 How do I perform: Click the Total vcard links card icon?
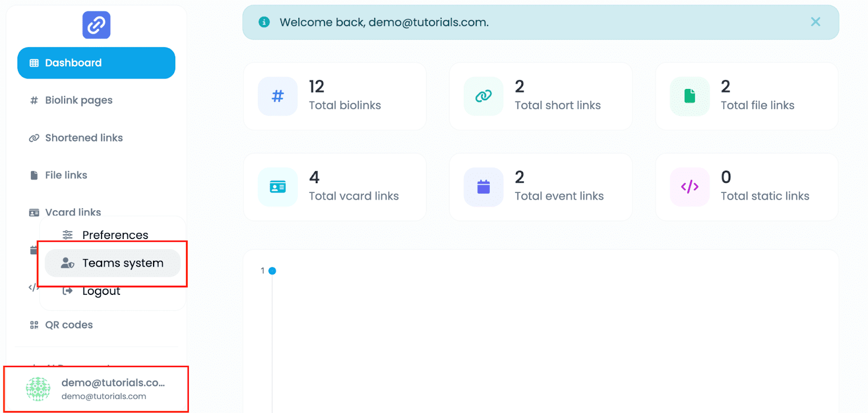pyautogui.click(x=277, y=187)
